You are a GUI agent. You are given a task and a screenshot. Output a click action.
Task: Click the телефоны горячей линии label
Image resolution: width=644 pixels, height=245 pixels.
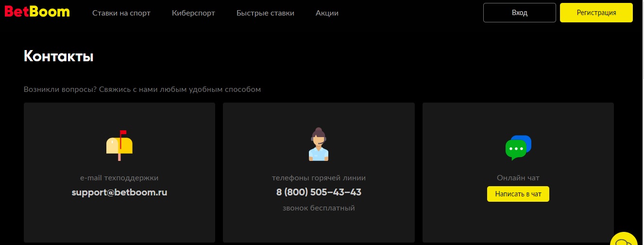click(319, 178)
